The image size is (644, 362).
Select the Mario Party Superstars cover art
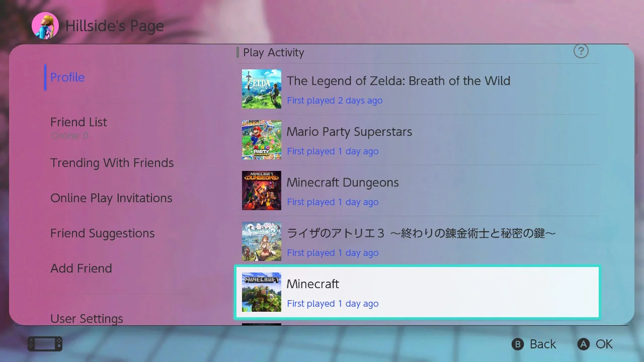click(x=262, y=140)
